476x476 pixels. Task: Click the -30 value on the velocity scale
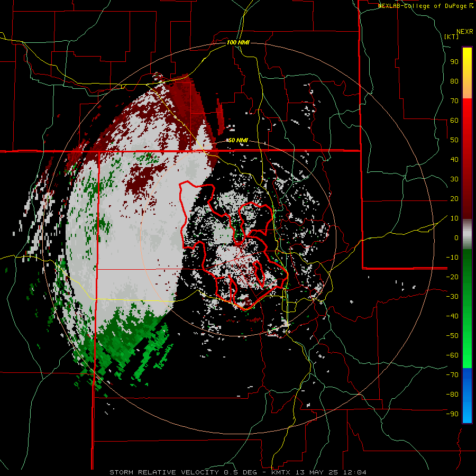click(452, 297)
